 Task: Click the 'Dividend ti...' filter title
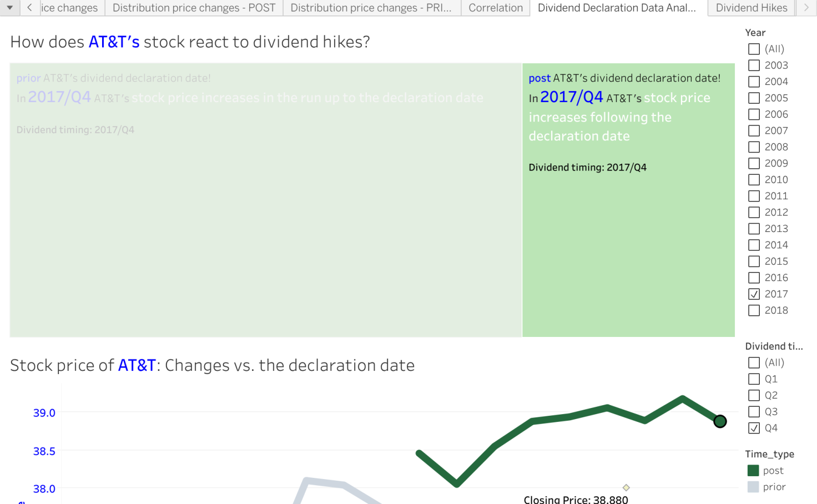pyautogui.click(x=774, y=346)
